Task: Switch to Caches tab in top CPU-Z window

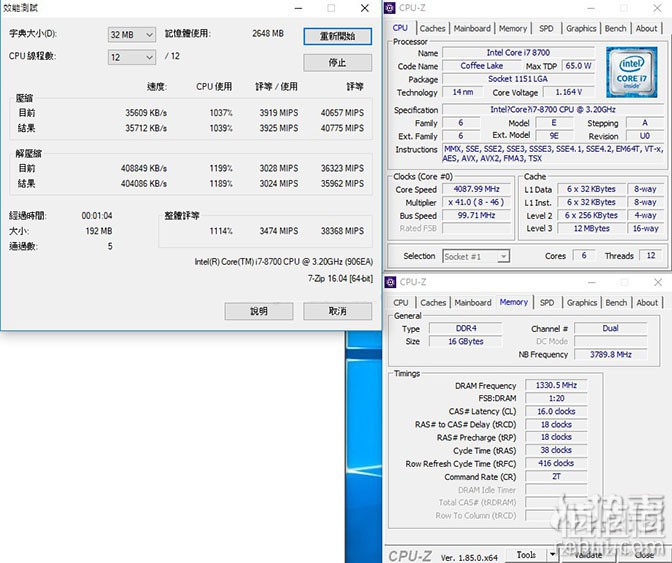Action: coord(432,28)
